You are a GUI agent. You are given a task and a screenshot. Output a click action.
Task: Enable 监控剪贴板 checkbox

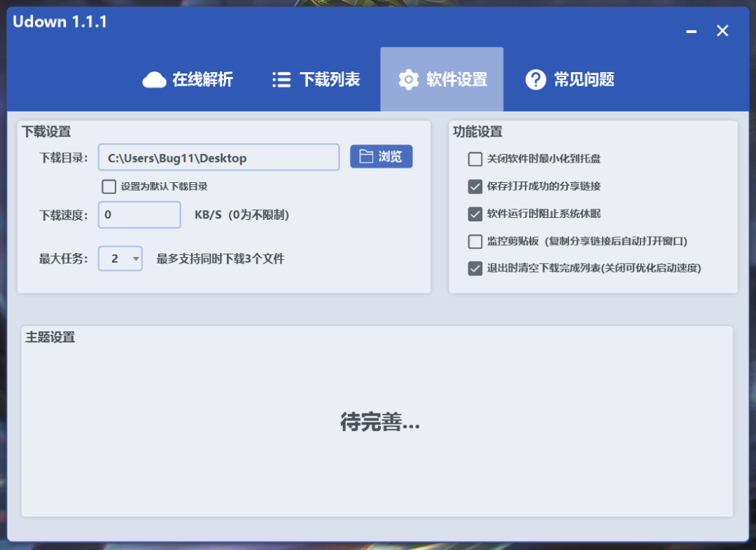point(475,241)
